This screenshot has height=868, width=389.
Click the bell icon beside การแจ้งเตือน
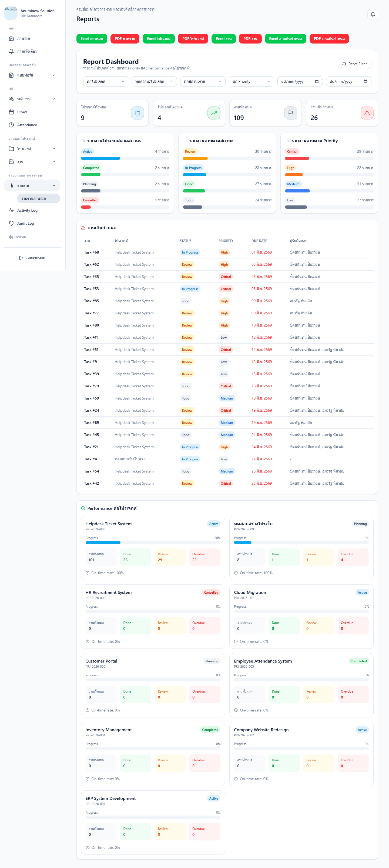(11, 52)
